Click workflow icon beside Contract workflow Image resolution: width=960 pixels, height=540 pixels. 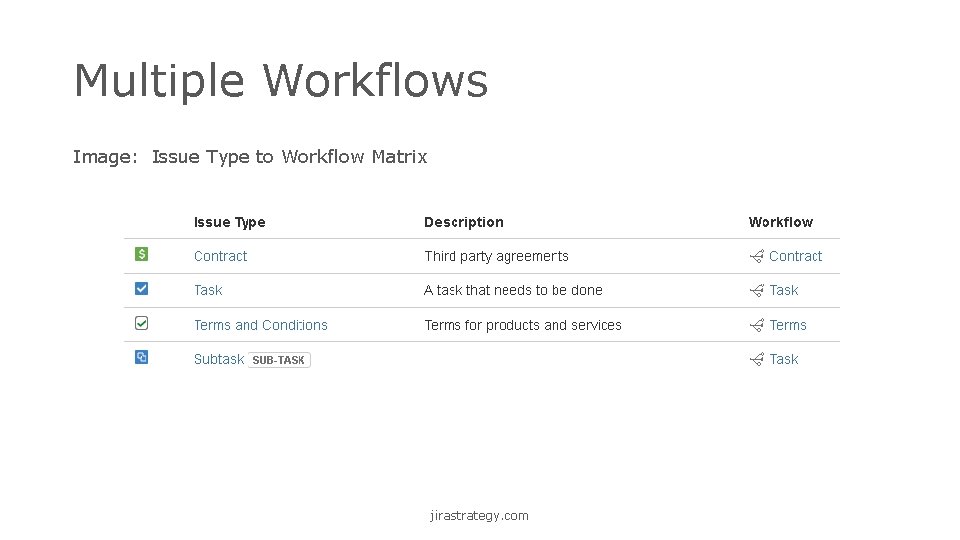pyautogui.click(x=757, y=256)
